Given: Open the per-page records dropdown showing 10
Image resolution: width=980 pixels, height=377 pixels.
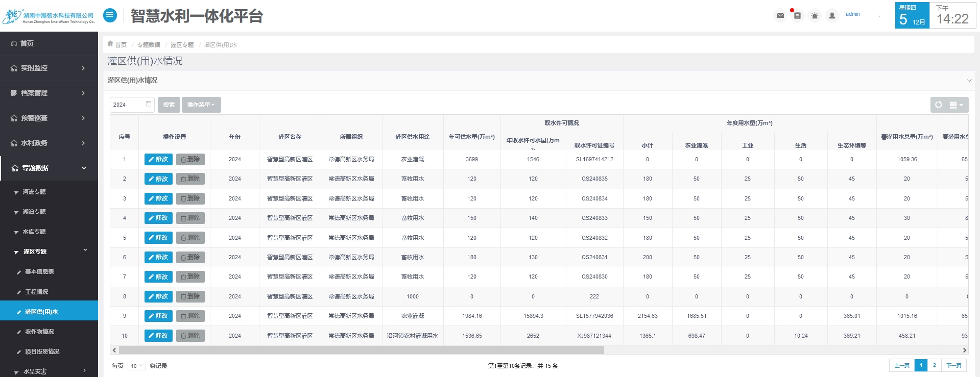Looking at the screenshot, I should pos(136,366).
